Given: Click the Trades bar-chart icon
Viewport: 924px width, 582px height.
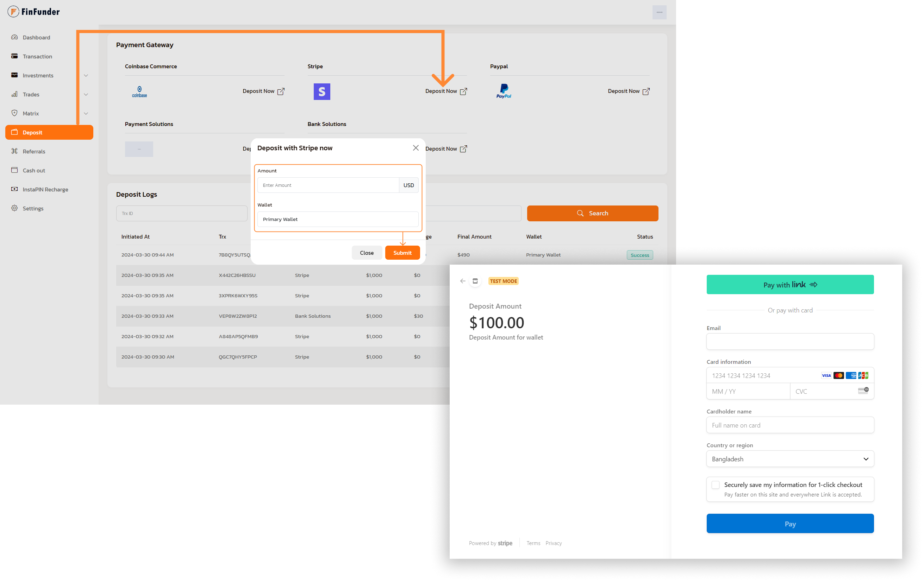Looking at the screenshot, I should click(14, 94).
